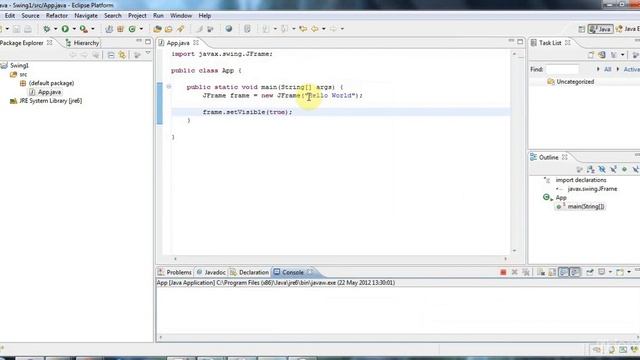Click New Task icon in Task List
The width and height of the screenshot is (640, 360).
(x=591, y=55)
